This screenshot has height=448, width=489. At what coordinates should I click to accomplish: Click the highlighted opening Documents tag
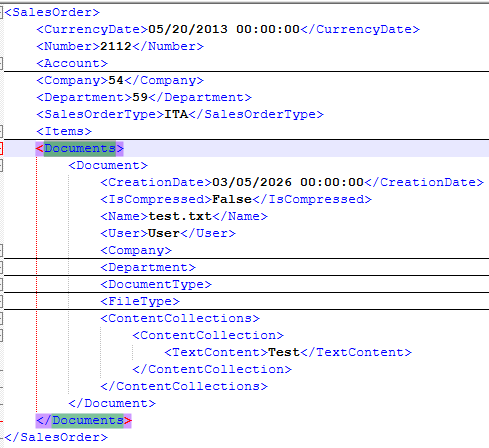click(80, 148)
